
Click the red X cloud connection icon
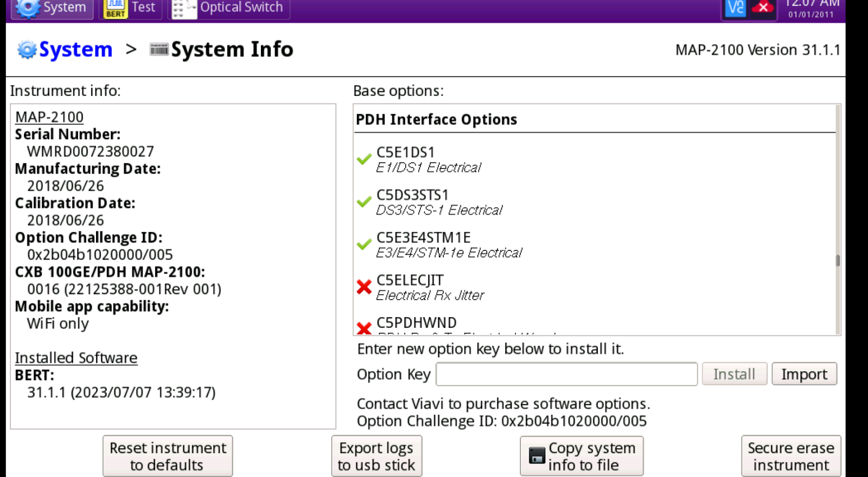tap(763, 8)
